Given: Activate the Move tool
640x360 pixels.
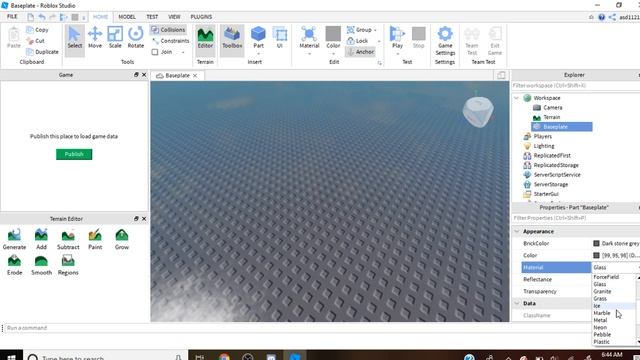Looking at the screenshot, I should pyautogui.click(x=95, y=38).
